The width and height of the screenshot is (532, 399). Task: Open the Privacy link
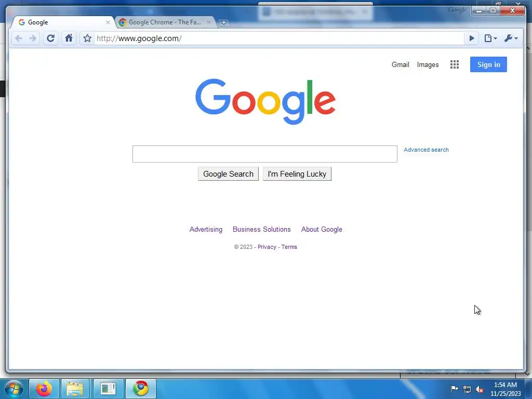click(x=267, y=247)
